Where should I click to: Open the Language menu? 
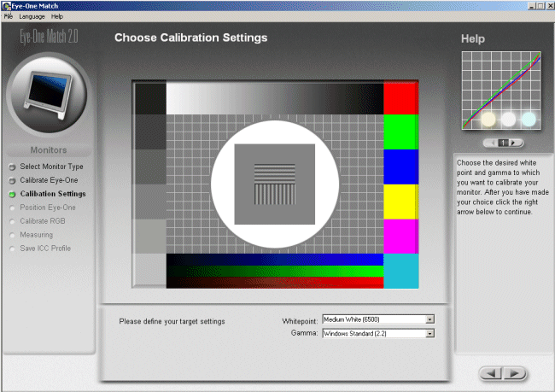click(32, 16)
